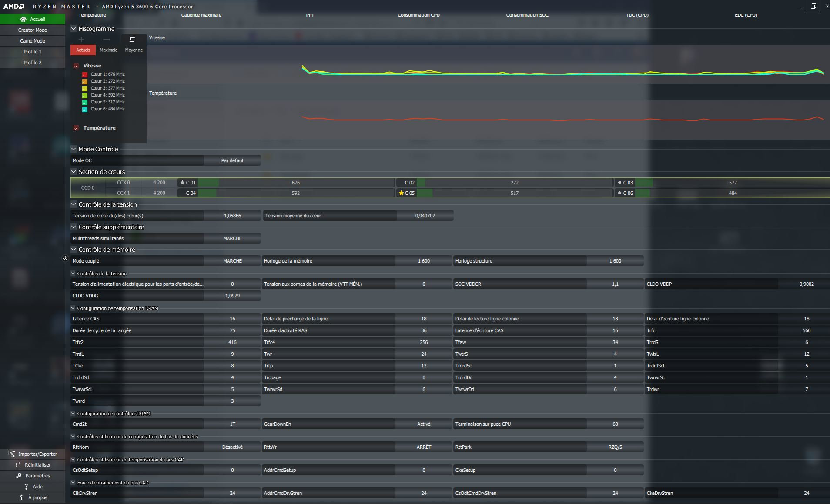This screenshot has width=830, height=504.
Task: Click the sidebar Réinitialiser reset icon
Action: (18, 465)
